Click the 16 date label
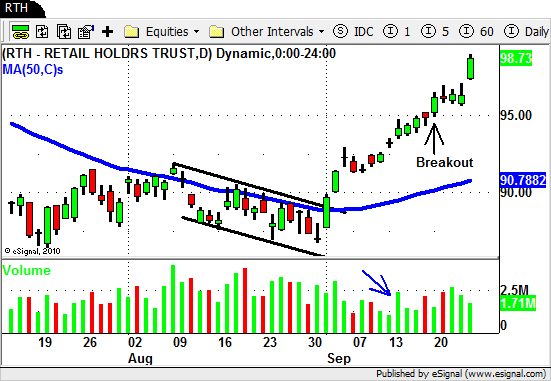Viewport: 551px width, 381px height. pos(225,342)
